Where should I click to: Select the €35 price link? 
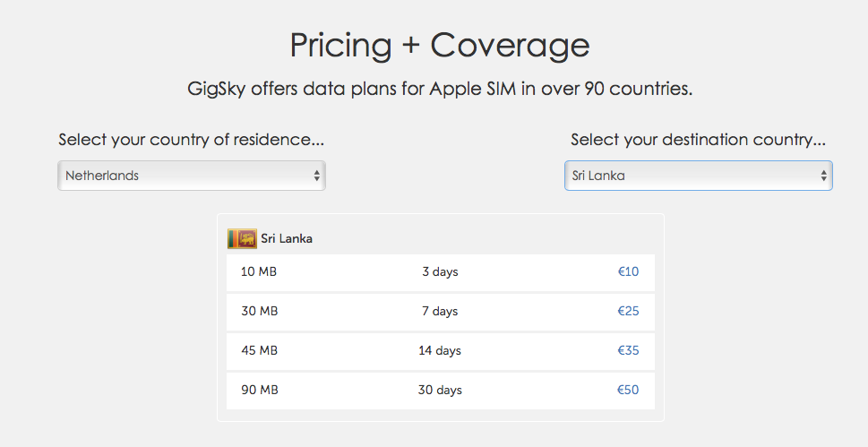[x=628, y=350]
